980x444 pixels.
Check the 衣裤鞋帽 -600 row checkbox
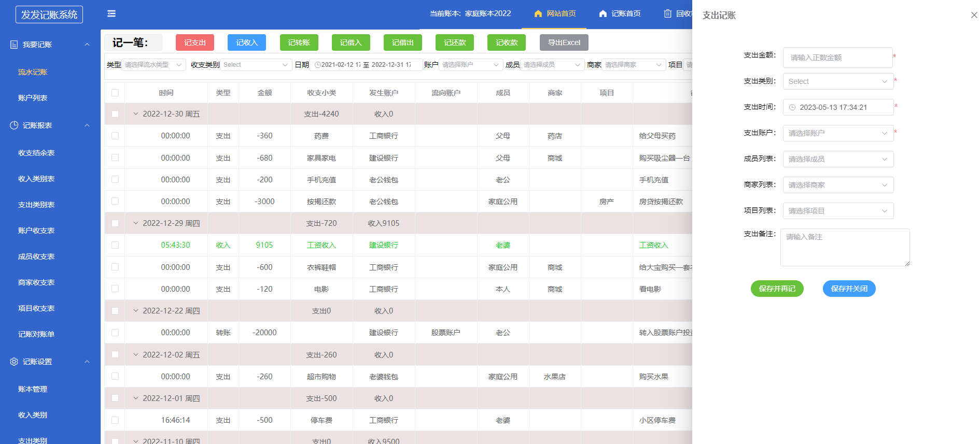tap(115, 267)
